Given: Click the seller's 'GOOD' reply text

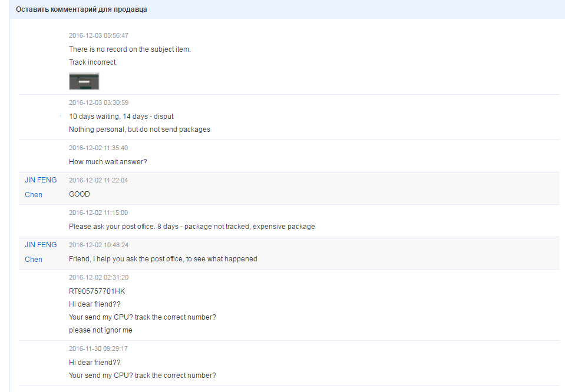Looking at the screenshot, I should [80, 194].
